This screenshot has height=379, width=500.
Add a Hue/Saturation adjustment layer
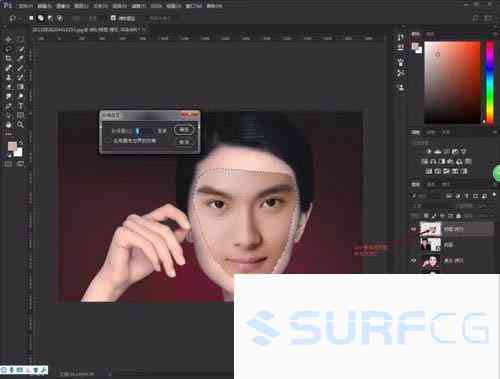tap(424, 161)
